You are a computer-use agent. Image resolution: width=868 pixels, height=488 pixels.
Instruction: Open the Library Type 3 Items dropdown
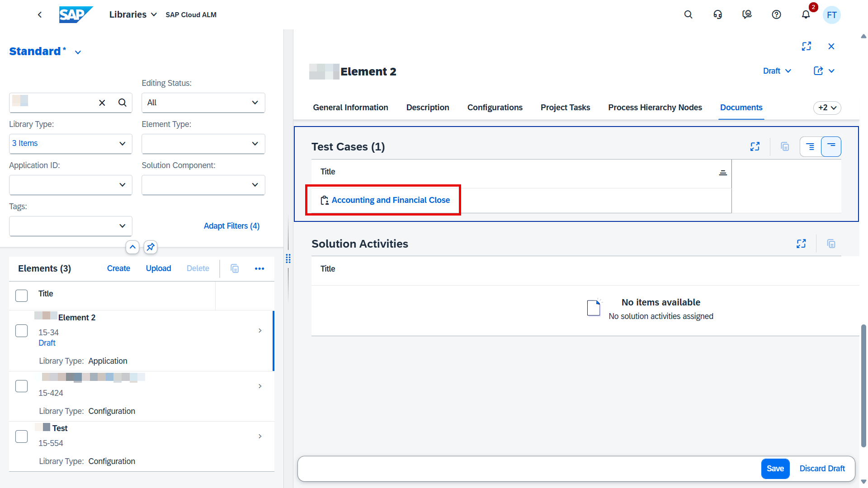[71, 144]
